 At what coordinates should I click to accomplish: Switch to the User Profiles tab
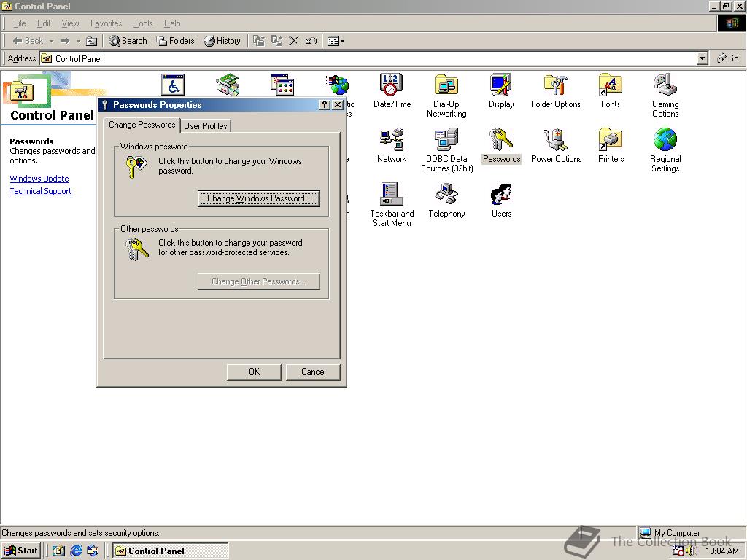[x=206, y=125]
